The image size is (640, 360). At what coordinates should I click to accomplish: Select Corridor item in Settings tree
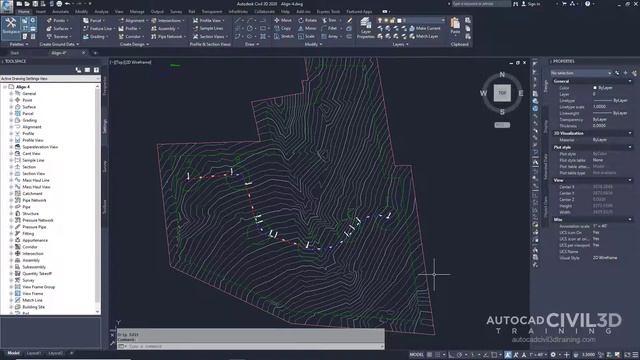[30, 247]
